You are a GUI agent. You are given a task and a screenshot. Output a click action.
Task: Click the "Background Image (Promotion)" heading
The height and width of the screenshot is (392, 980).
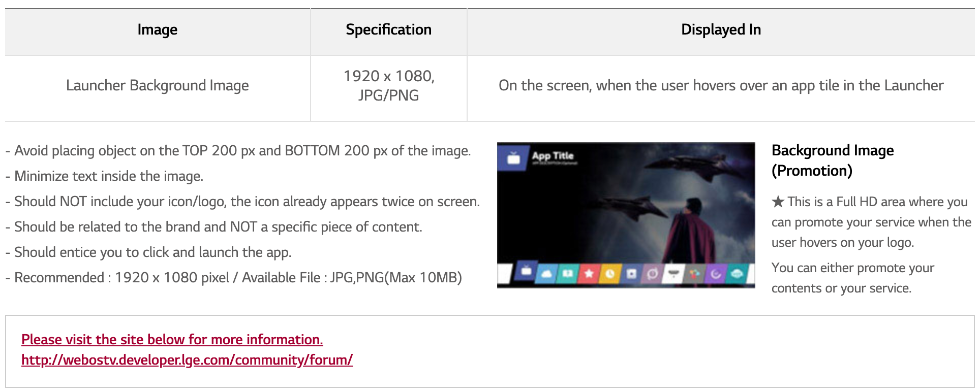click(x=833, y=160)
